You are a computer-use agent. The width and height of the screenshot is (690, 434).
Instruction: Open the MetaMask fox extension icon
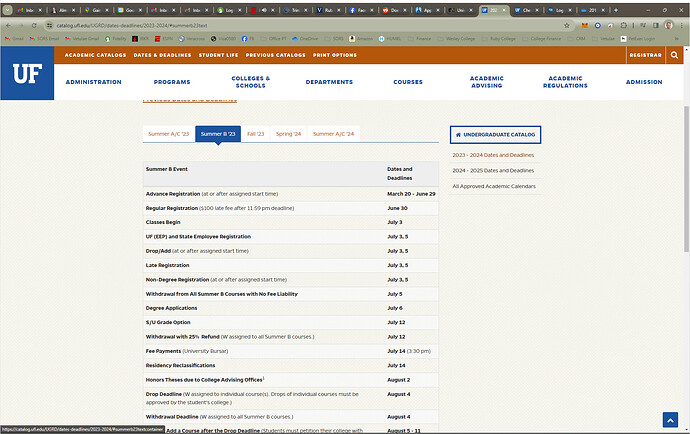click(584, 26)
